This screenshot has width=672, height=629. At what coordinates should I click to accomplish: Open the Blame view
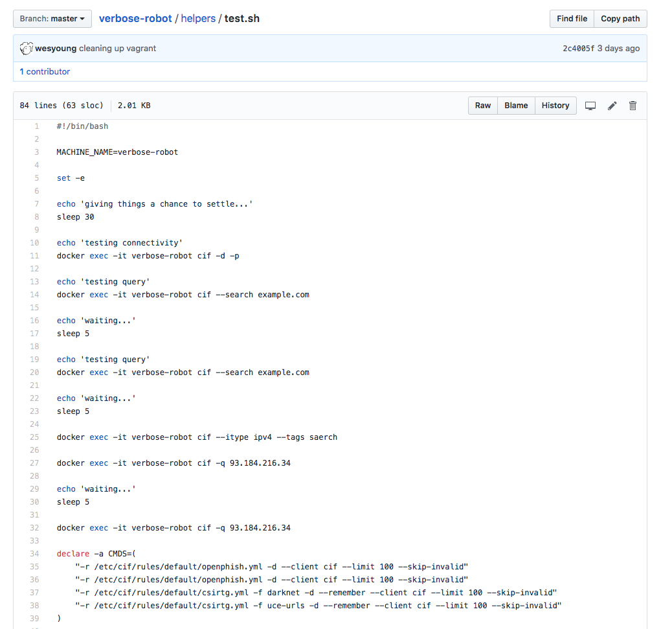tap(516, 106)
